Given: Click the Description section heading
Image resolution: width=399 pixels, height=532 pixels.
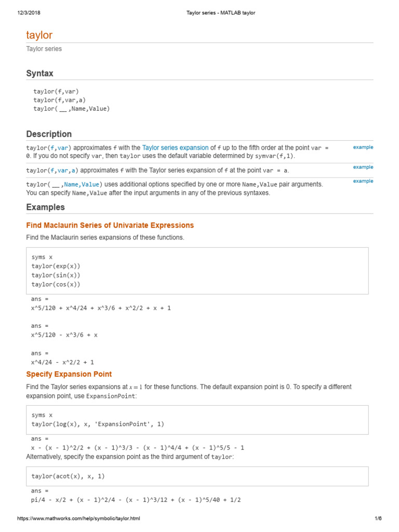Looking at the screenshot, I should pyautogui.click(x=49, y=134).
